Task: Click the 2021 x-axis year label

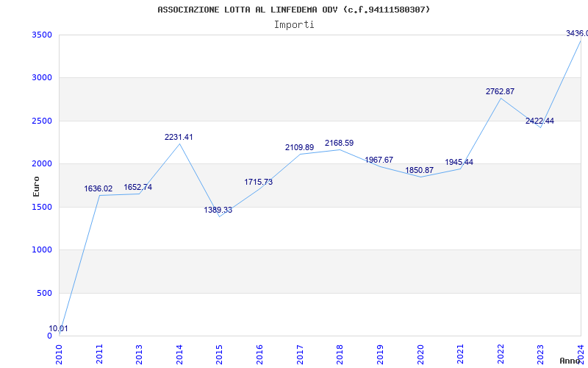Action: 461,354
